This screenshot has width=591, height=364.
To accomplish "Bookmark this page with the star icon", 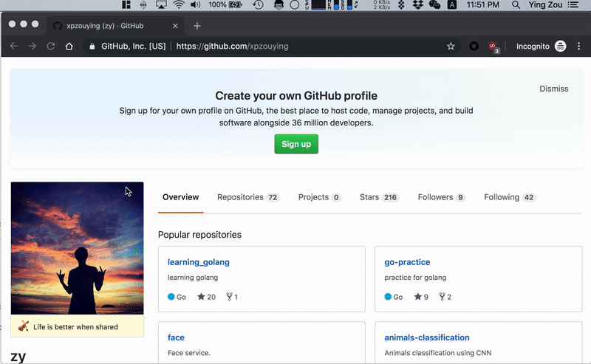I will [x=451, y=46].
